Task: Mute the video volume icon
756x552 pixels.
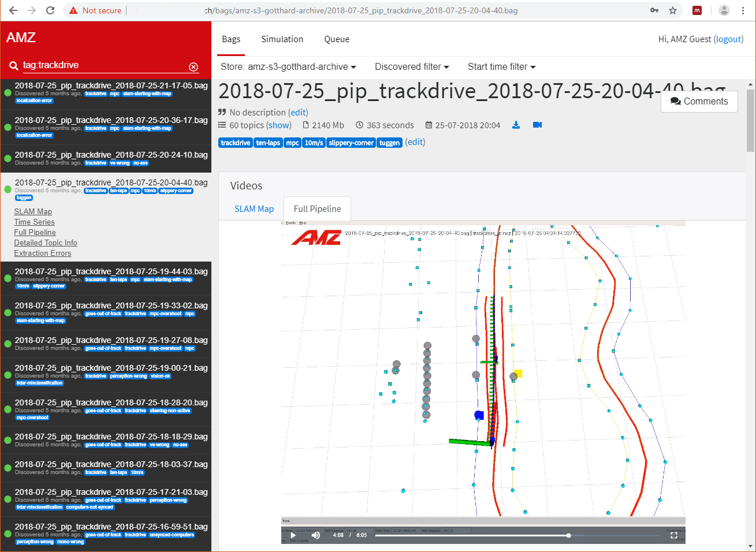Action: (x=315, y=535)
